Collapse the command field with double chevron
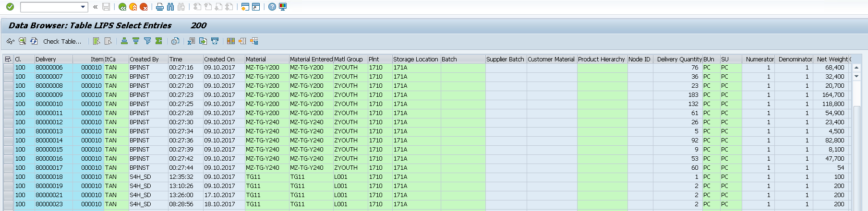 coord(95,7)
